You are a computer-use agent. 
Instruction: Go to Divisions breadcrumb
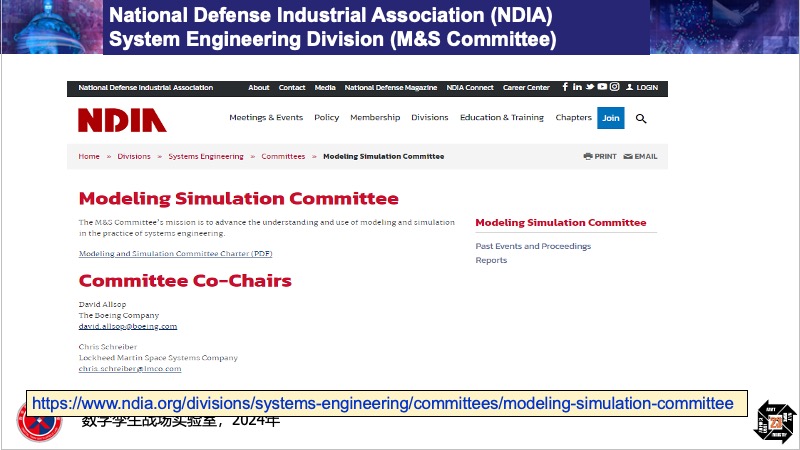(134, 156)
